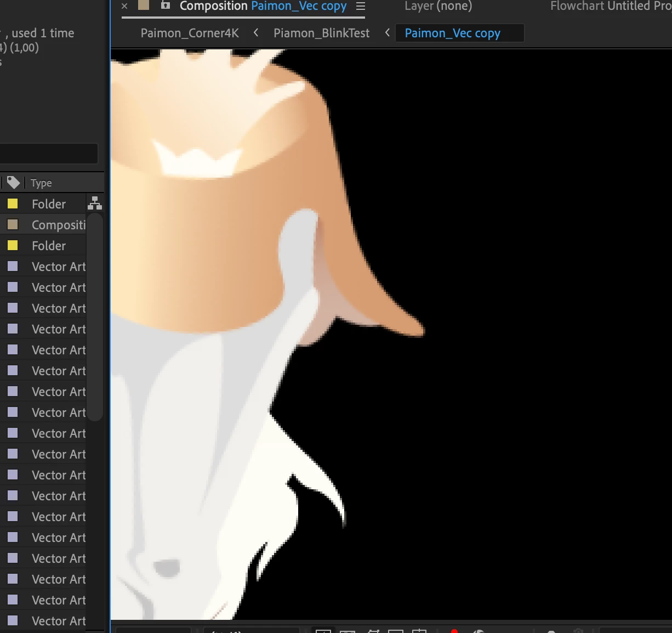Open the Composition panel menu (hamburger icon)
The height and width of the screenshot is (633, 672).
(x=360, y=6)
